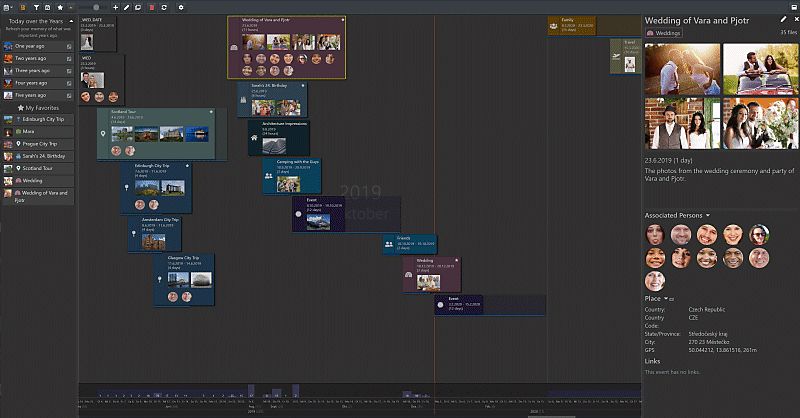This screenshot has height=418, width=800.
Task: Select Mara in My Favorites list
Action: point(38,132)
